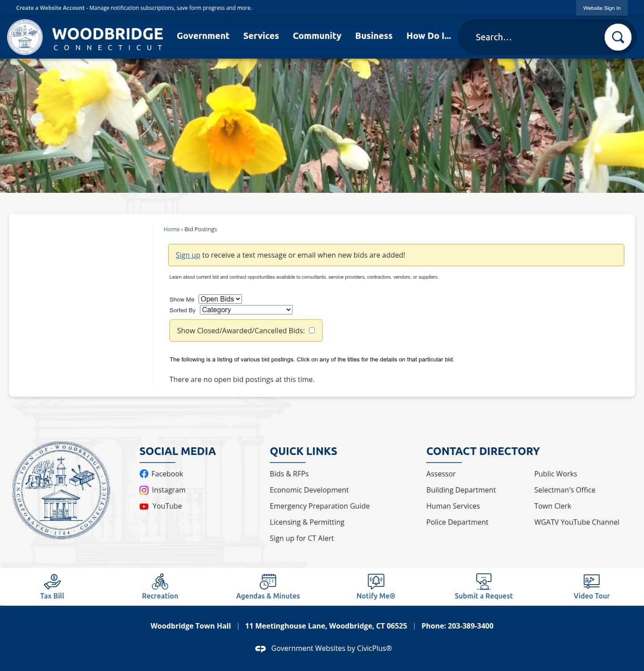
Task: Open the Facebook social media icon
Action: click(144, 473)
